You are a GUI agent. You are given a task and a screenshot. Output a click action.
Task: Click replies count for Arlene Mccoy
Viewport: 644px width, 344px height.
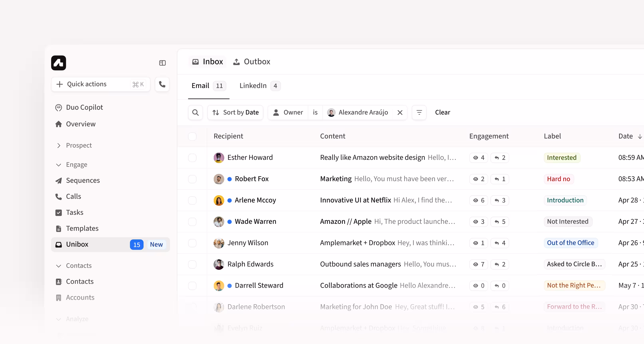[x=500, y=200]
